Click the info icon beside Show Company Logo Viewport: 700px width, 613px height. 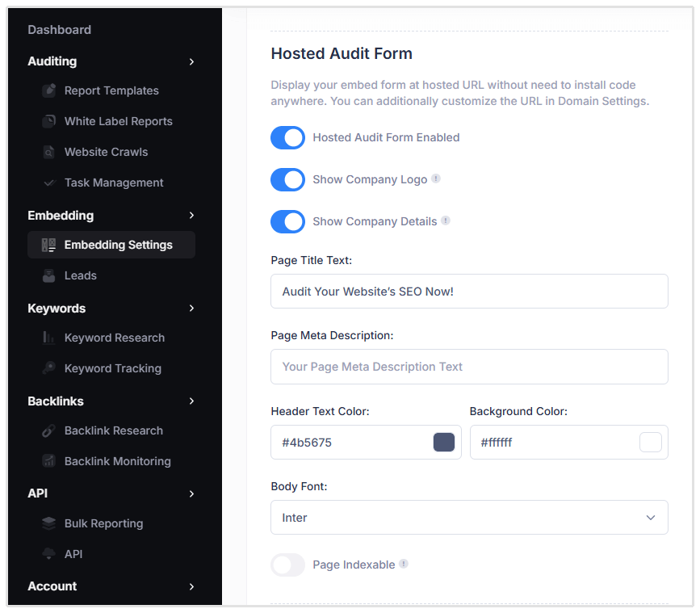pyautogui.click(x=436, y=179)
